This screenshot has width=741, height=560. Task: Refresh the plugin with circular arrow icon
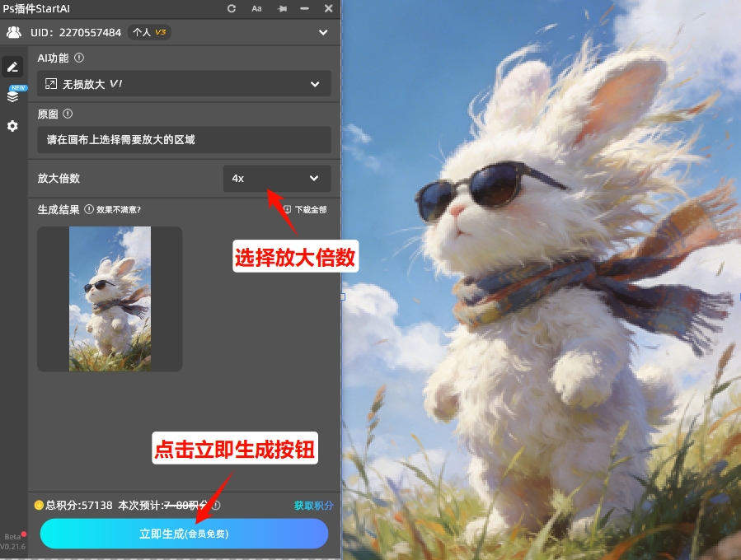point(232,8)
